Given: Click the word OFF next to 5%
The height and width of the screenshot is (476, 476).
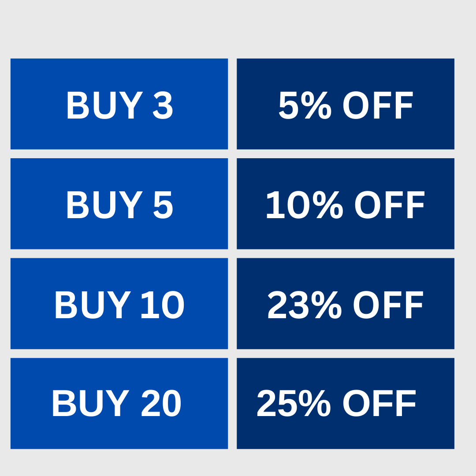Looking at the screenshot, I should (x=378, y=105).
